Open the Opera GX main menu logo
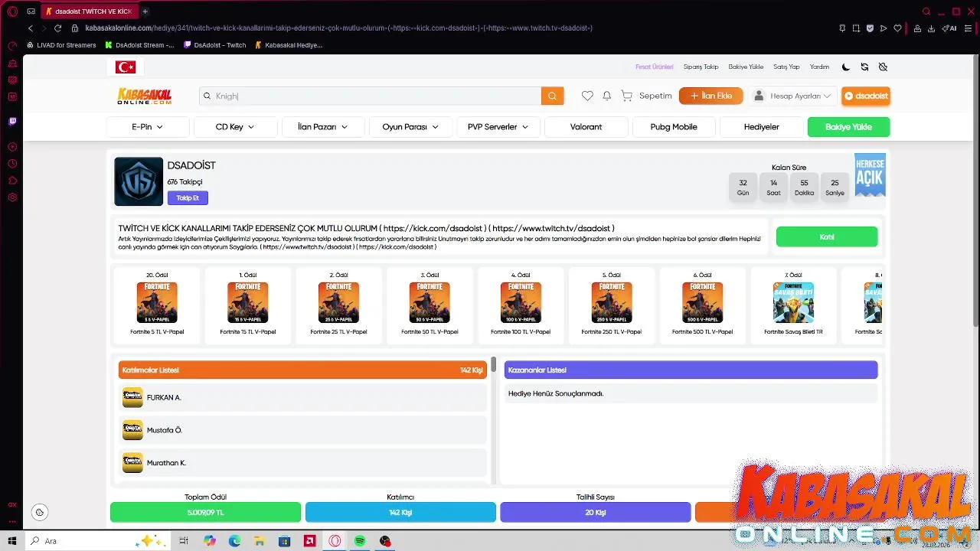 [12, 11]
